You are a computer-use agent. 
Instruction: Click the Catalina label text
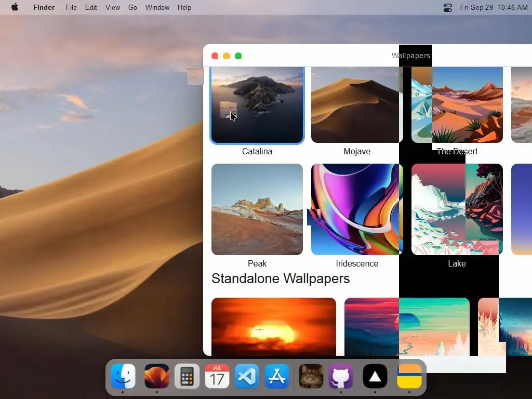(x=257, y=151)
